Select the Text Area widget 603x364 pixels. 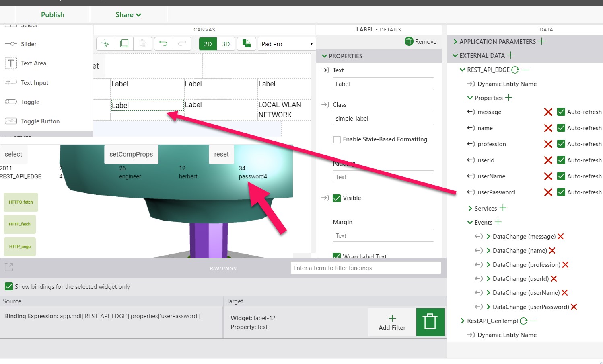(33, 63)
